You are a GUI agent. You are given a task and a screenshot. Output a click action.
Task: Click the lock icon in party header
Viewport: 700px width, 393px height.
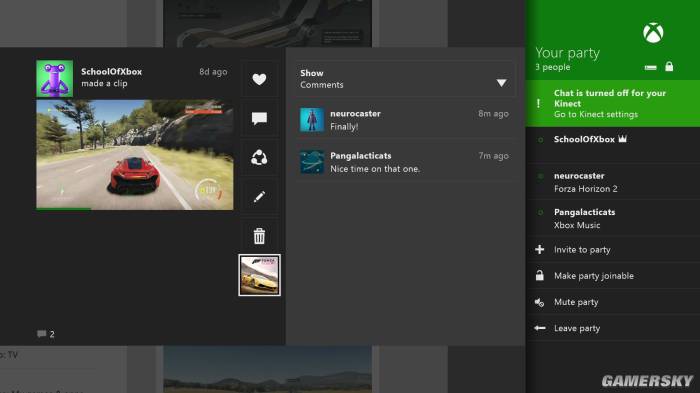tap(669, 67)
